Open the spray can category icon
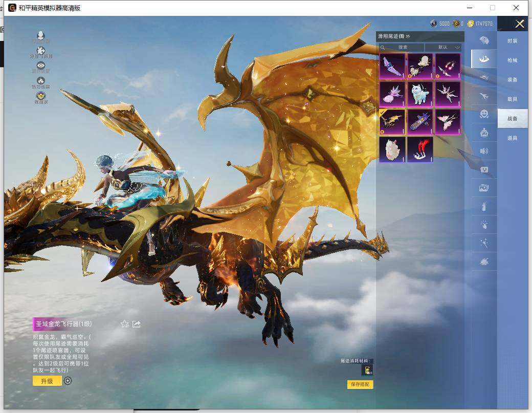The width and height of the screenshot is (532, 413). coord(484,206)
